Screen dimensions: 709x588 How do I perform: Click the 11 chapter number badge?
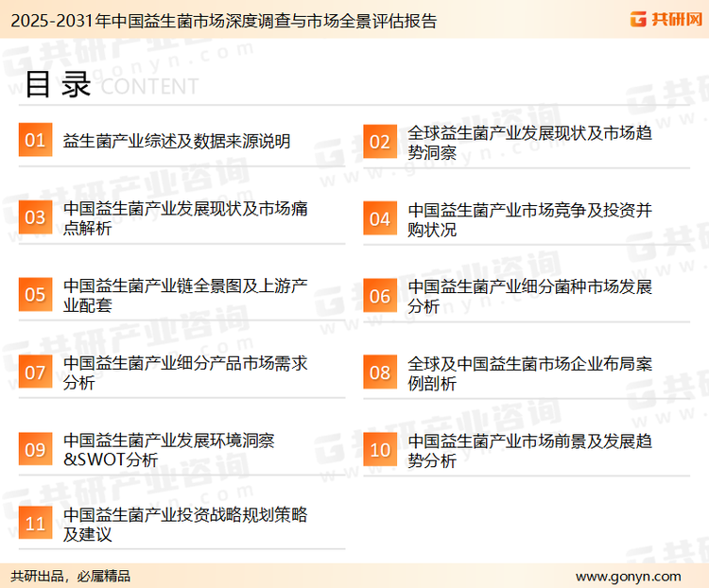36,525
